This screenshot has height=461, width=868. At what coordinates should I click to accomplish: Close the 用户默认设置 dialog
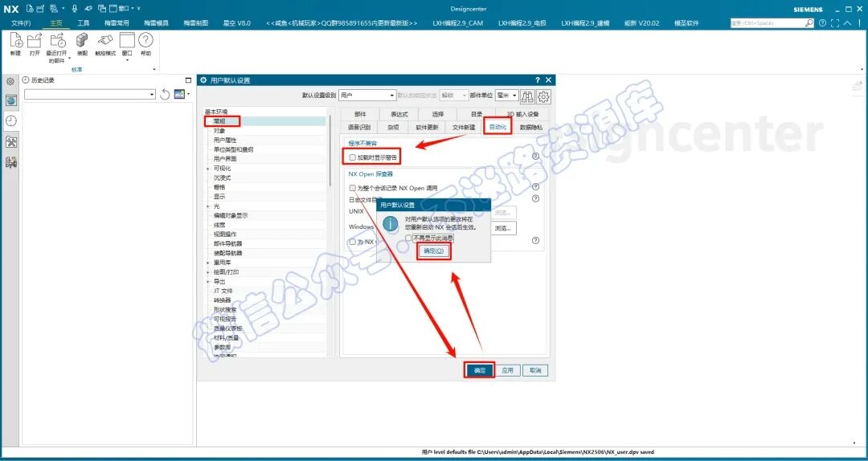point(549,80)
